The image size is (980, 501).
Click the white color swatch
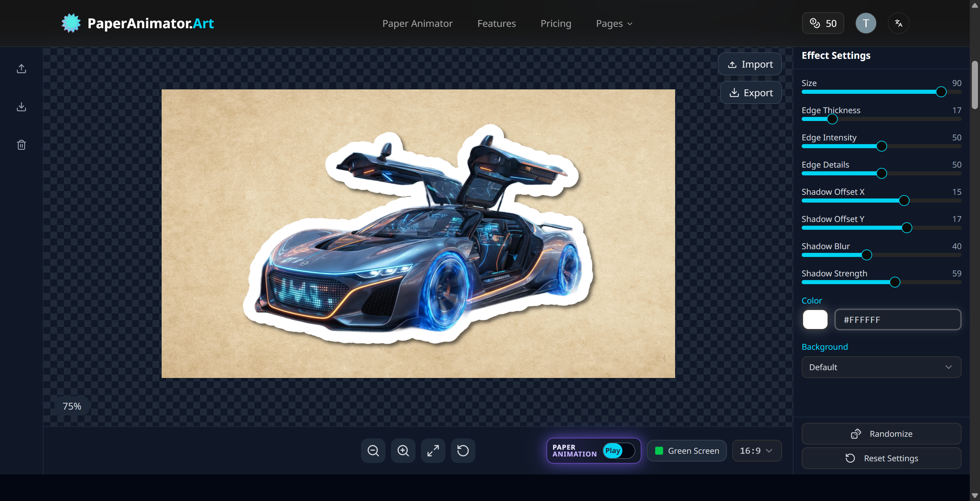pyautogui.click(x=815, y=320)
